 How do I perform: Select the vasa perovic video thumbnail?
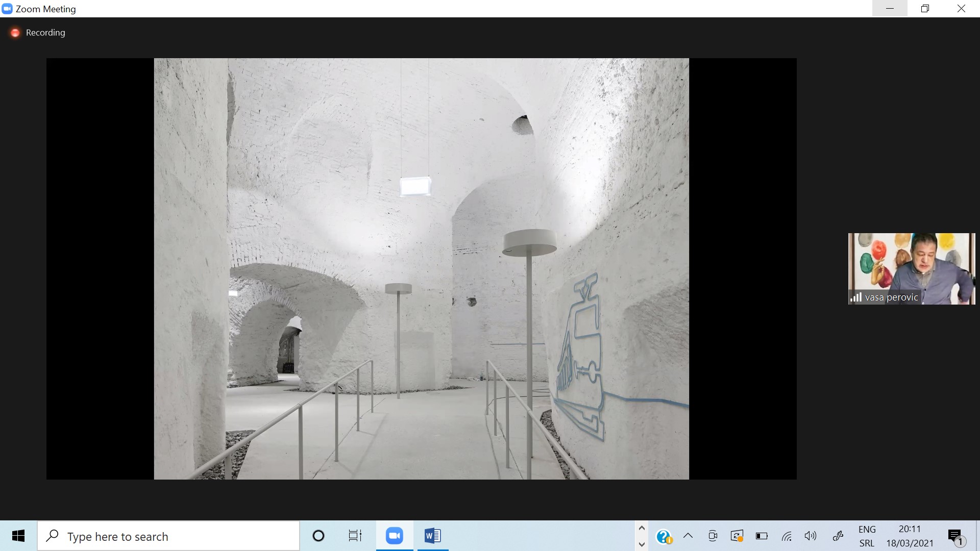point(912,269)
